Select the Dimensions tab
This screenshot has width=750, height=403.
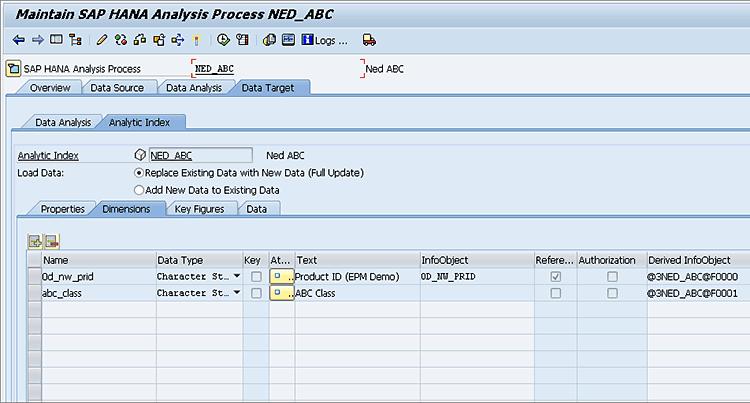(x=126, y=209)
